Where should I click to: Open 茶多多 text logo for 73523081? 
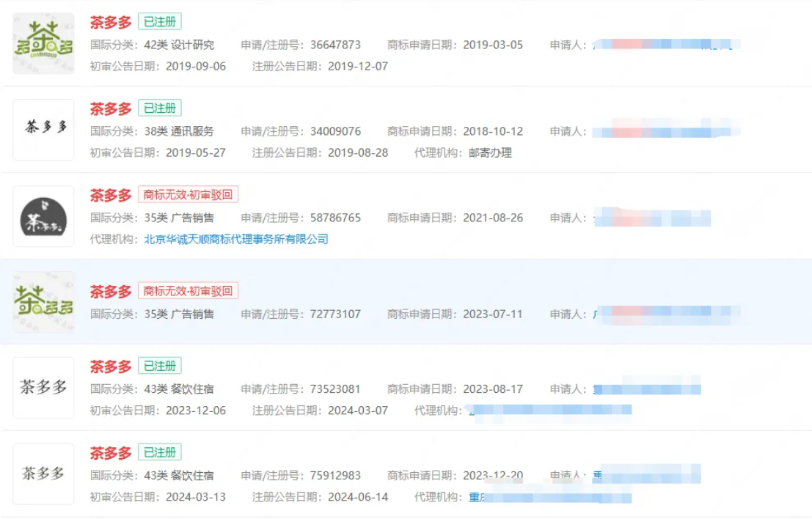[x=43, y=388]
